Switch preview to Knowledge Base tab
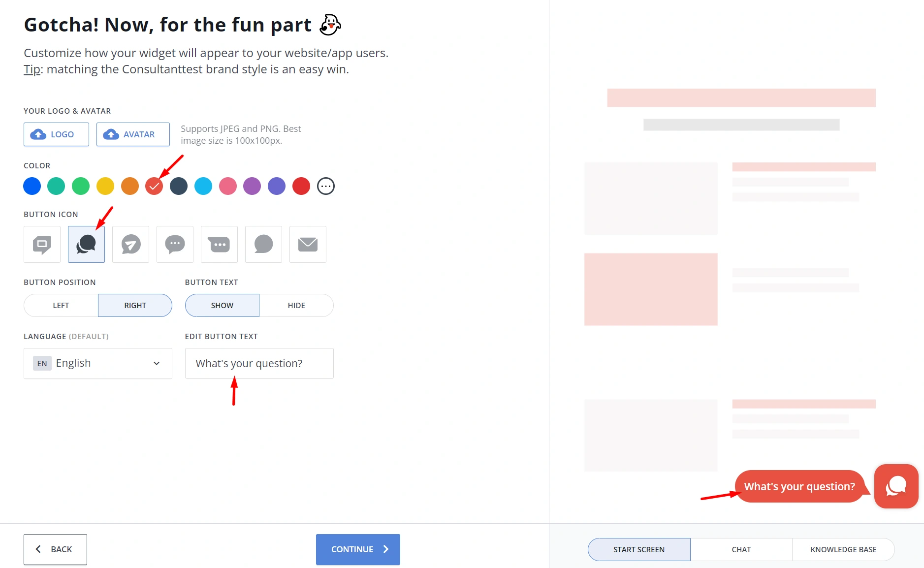This screenshot has height=568, width=924. click(843, 549)
